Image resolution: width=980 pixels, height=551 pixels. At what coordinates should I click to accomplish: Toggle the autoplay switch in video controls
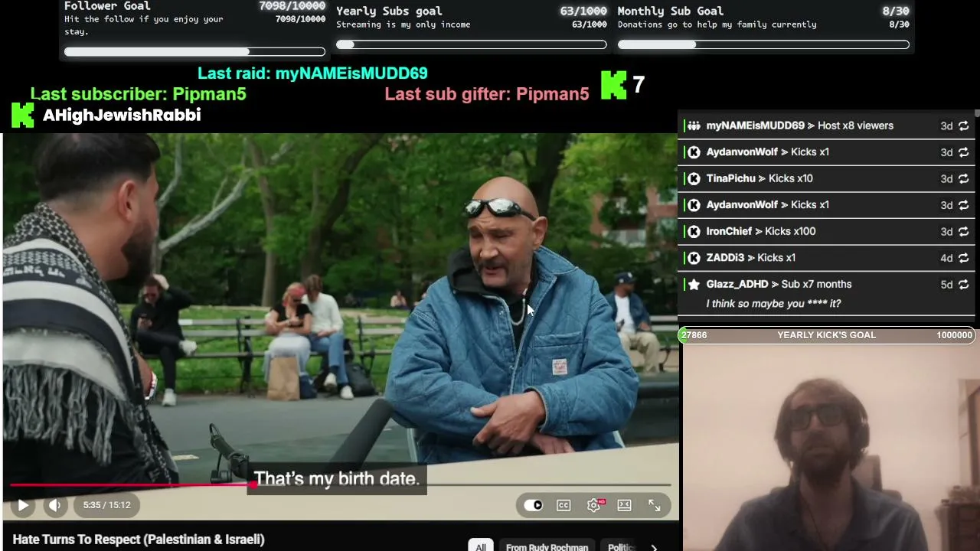pos(533,505)
